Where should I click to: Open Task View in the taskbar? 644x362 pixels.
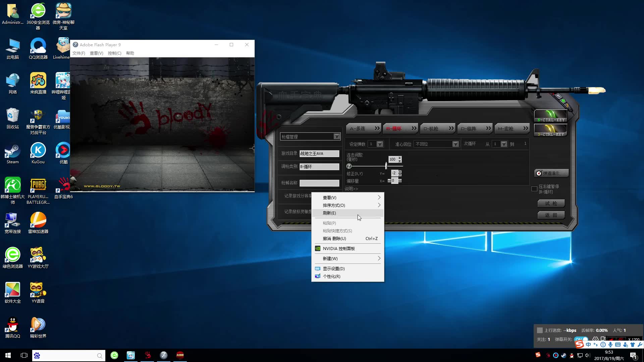click(x=24, y=355)
